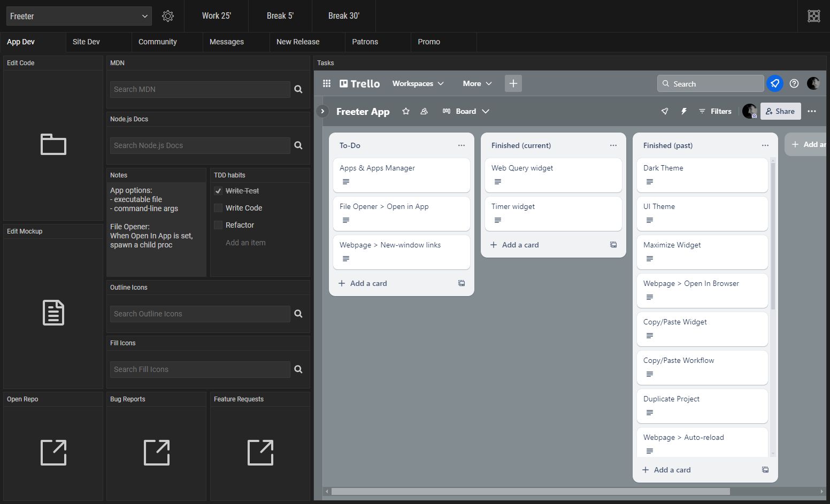Launch Bug Reports via its external-link icon
The width and height of the screenshot is (830, 504).
pos(156,453)
